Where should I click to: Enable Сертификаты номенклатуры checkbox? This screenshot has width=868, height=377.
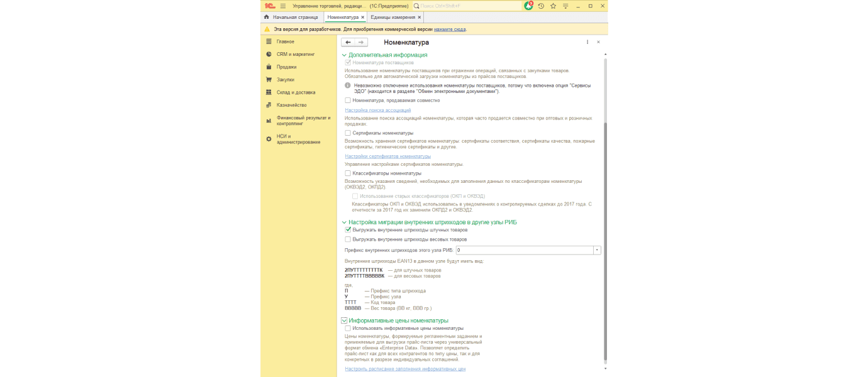(x=348, y=133)
